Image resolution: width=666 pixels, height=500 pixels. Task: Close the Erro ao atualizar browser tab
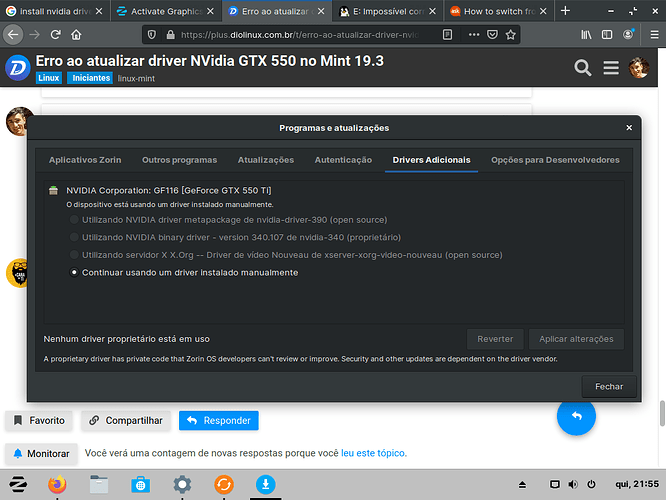pos(321,11)
